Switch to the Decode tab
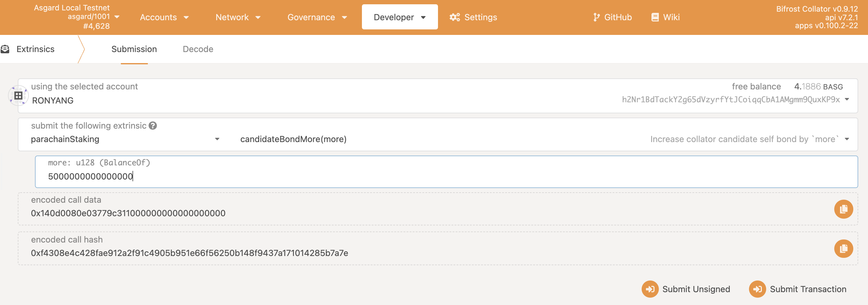The width and height of the screenshot is (868, 305). click(198, 49)
